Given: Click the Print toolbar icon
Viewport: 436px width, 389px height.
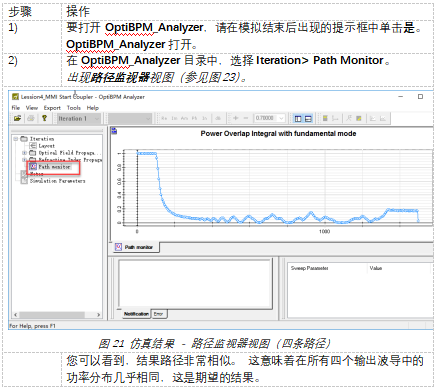Looking at the screenshot, I should tap(31, 118).
